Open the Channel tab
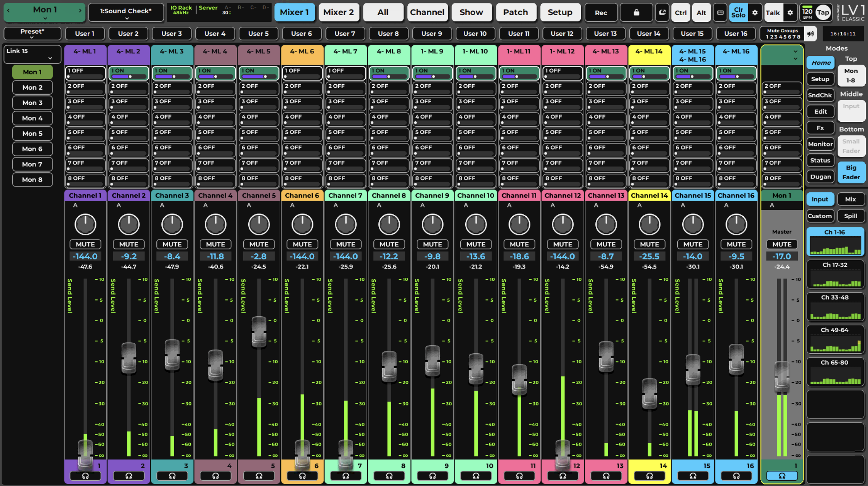 [427, 12]
